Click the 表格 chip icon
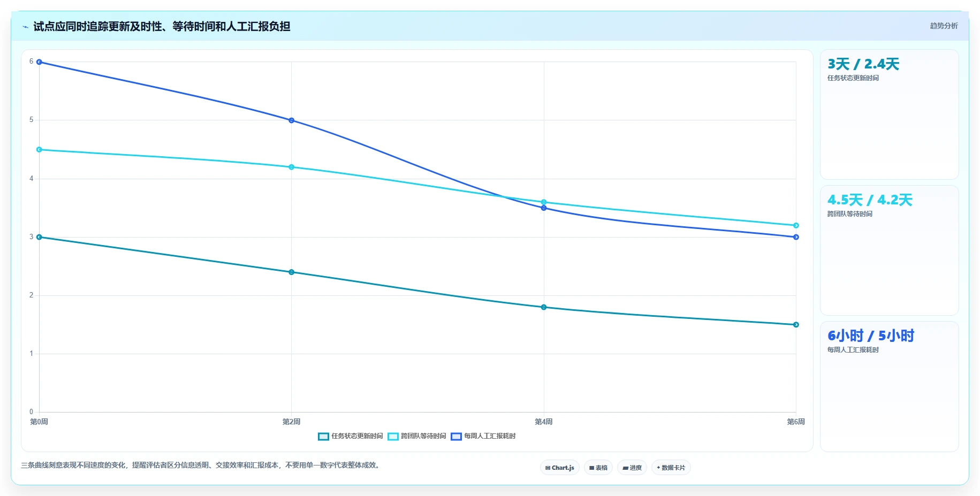 (591, 468)
